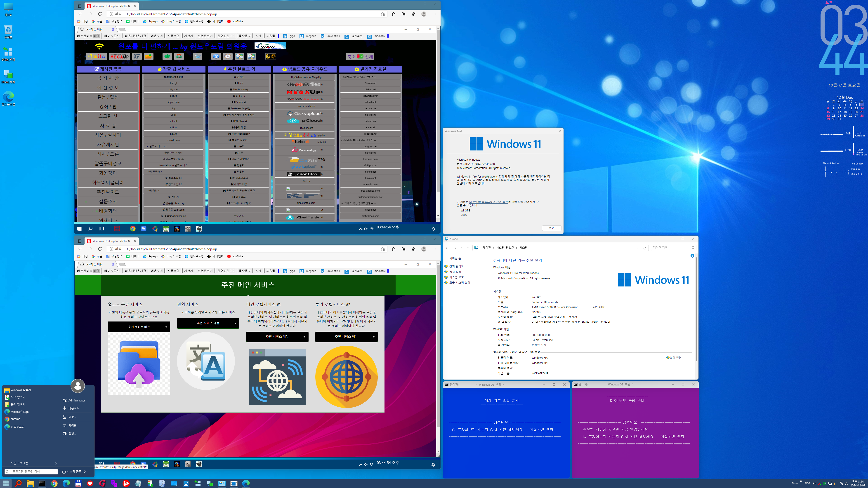Open Windows 탐색기 in start menu
868x488 pixels.
[18, 390]
